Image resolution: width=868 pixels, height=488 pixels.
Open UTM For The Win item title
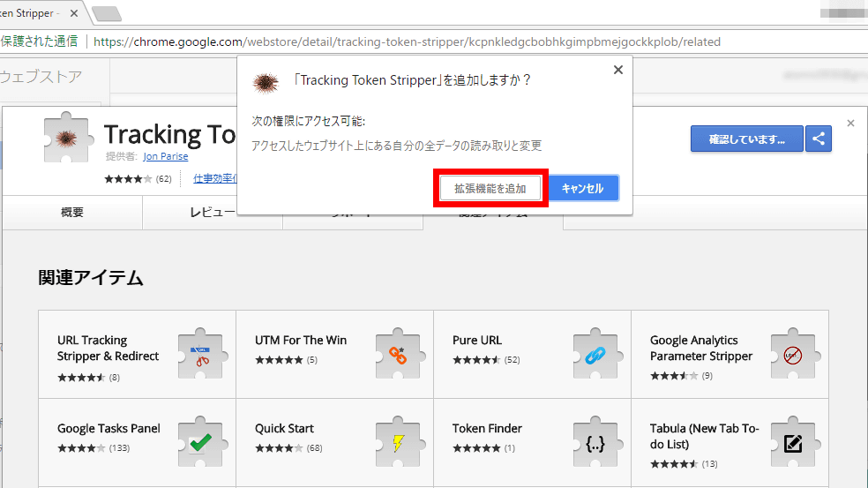pyautogui.click(x=301, y=340)
